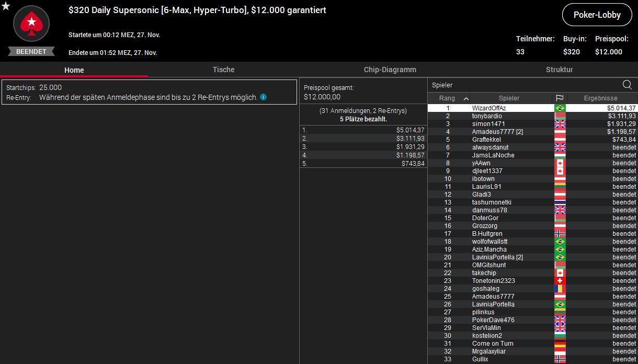Go to the Struktur tab
Screen dimensions: 638x364
coord(559,70)
